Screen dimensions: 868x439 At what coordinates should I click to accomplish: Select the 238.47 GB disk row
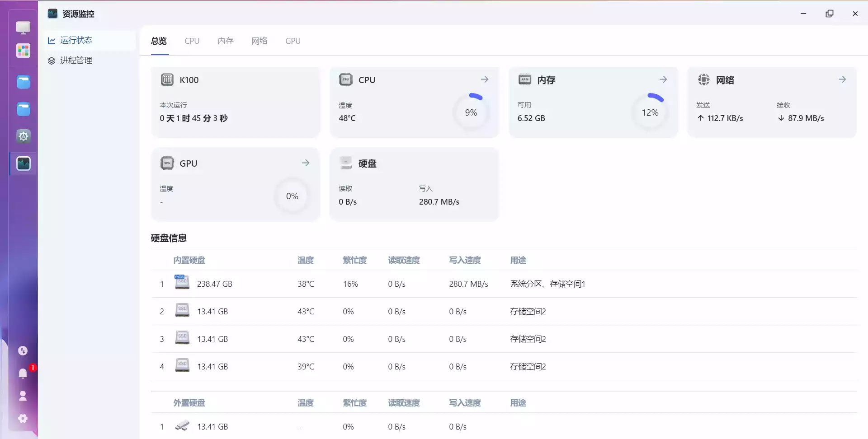pyautogui.click(x=504, y=284)
